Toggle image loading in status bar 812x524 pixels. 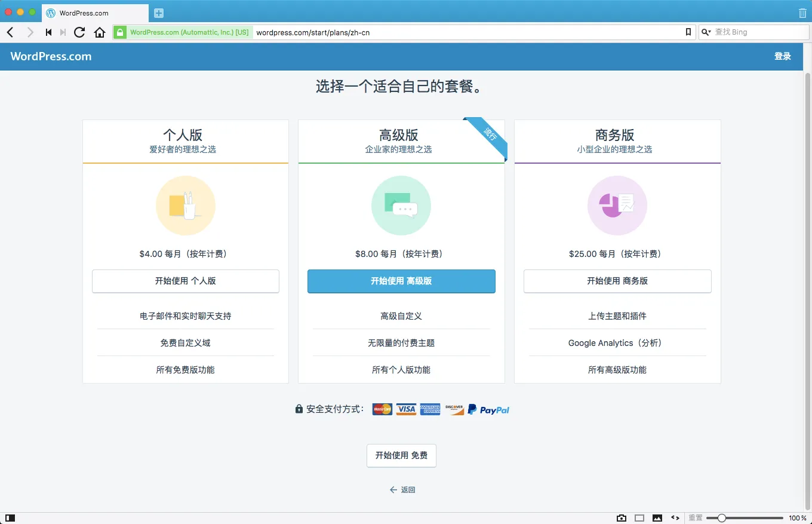657,518
